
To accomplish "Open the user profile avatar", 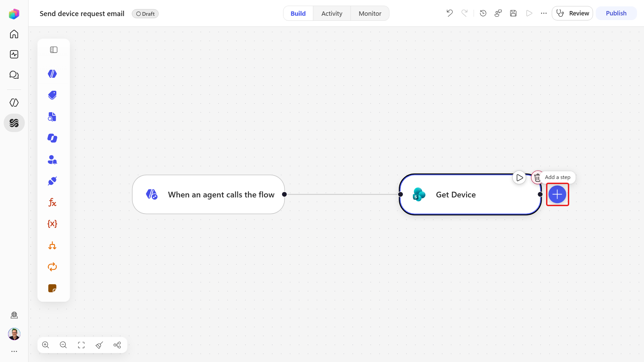I will (x=14, y=334).
